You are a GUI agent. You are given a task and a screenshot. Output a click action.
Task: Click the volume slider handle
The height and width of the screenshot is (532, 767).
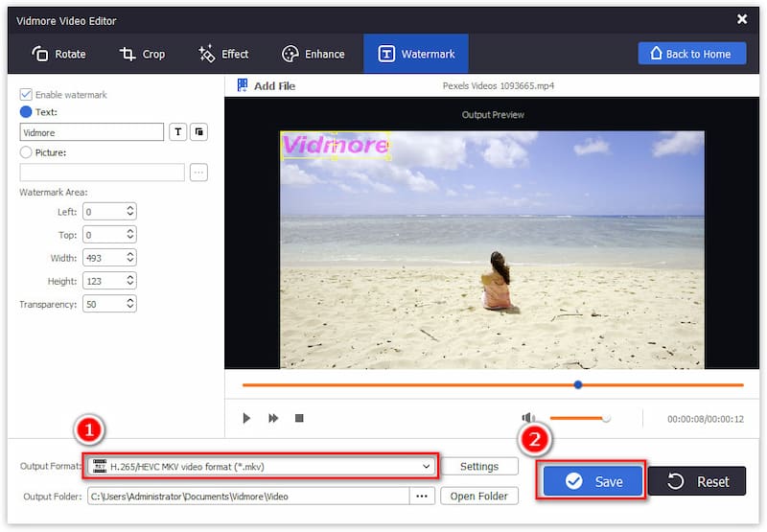click(x=606, y=418)
